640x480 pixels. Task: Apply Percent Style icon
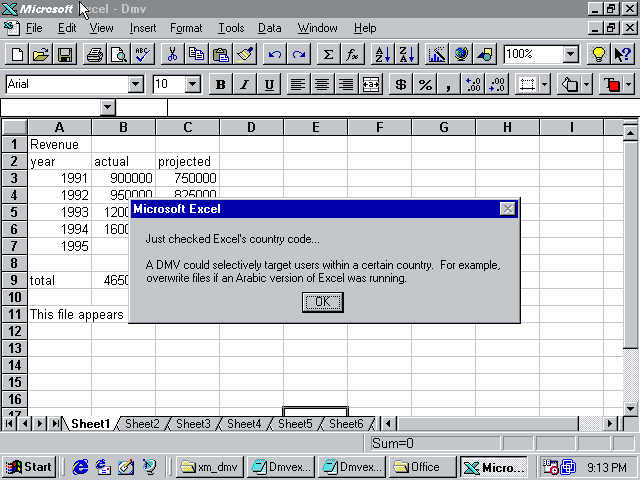click(424, 84)
